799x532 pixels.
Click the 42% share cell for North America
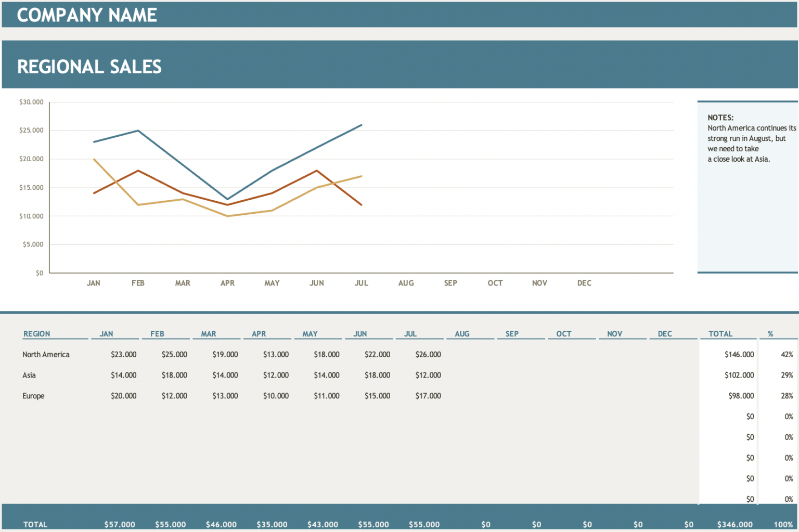coord(788,354)
